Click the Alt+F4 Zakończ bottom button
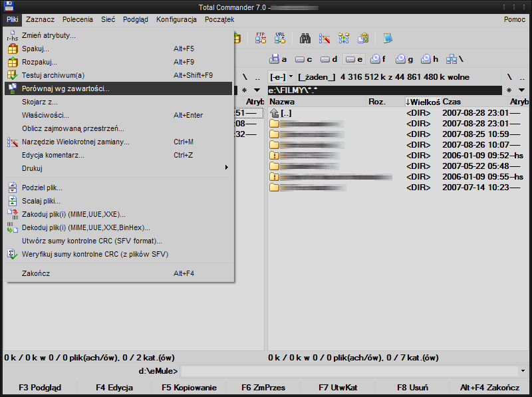 [489, 388]
